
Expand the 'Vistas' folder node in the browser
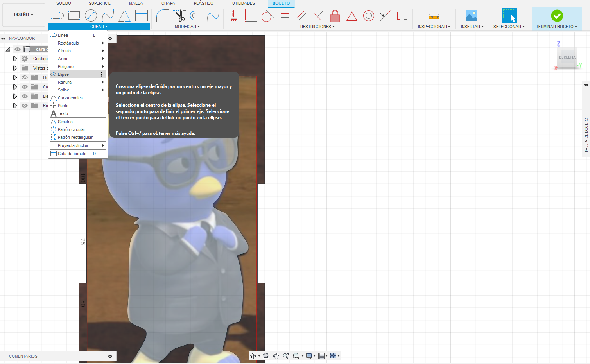click(15, 68)
